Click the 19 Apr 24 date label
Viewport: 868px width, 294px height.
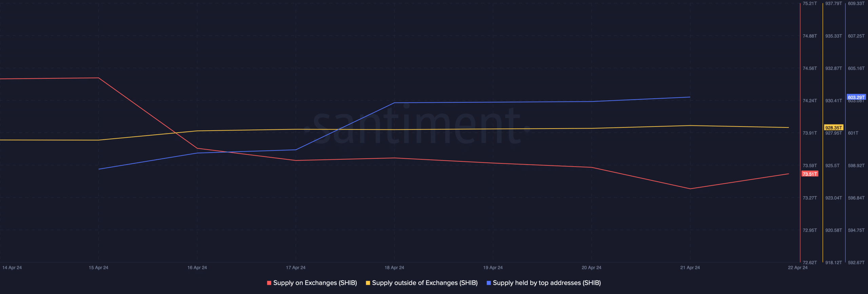click(x=493, y=268)
